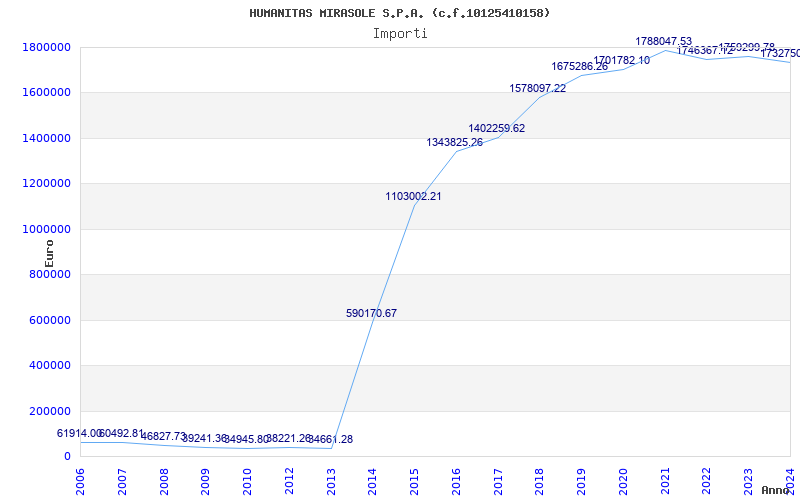Click the 2006 year label
This screenshot has width=800, height=500.
[80, 481]
